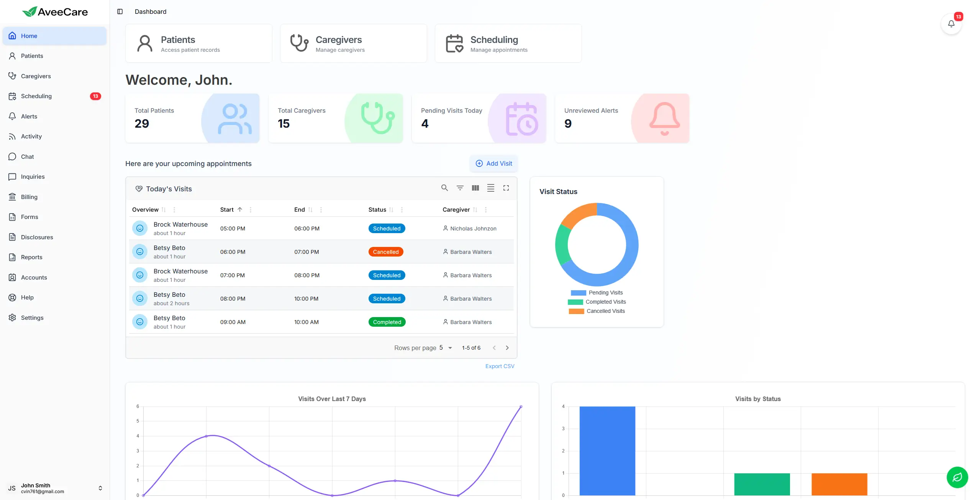Viewport: 980px width, 500px height.
Task: Expand Today's Visits to fullscreen view
Action: (506, 188)
